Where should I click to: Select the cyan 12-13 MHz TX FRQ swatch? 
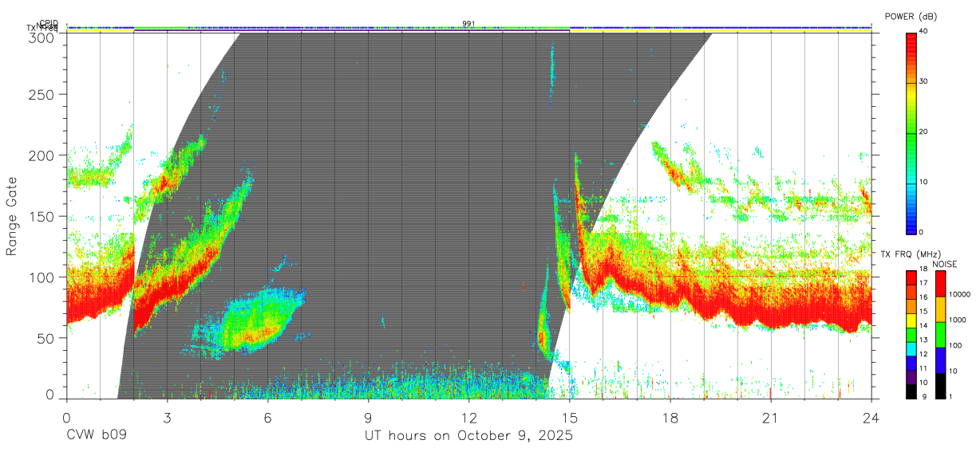pyautogui.click(x=911, y=348)
